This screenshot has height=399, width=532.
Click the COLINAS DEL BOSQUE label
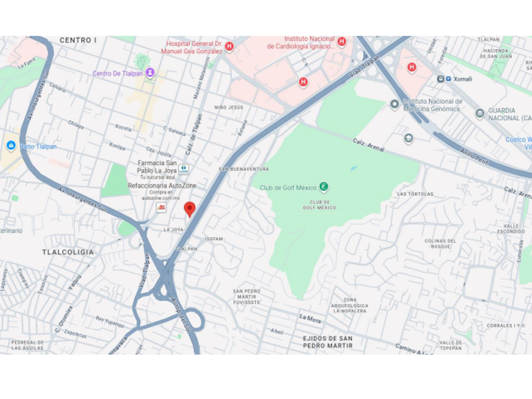pyautogui.click(x=440, y=244)
